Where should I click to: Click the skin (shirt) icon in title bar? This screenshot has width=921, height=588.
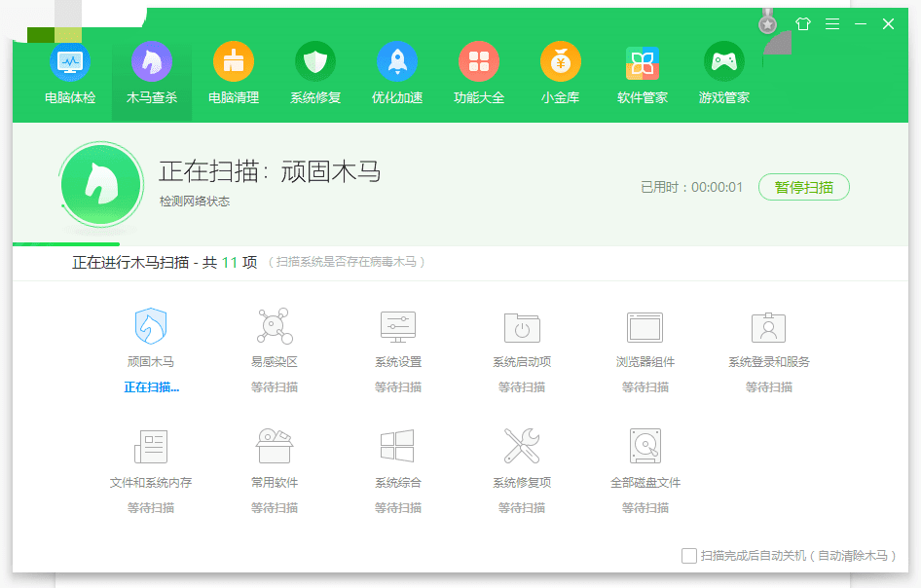pos(803,23)
